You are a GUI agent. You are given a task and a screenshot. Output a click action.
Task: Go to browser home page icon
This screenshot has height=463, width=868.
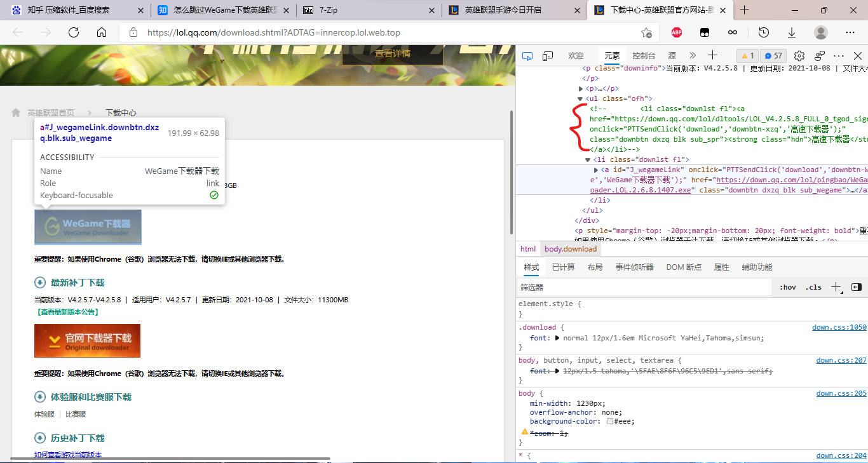coord(102,32)
